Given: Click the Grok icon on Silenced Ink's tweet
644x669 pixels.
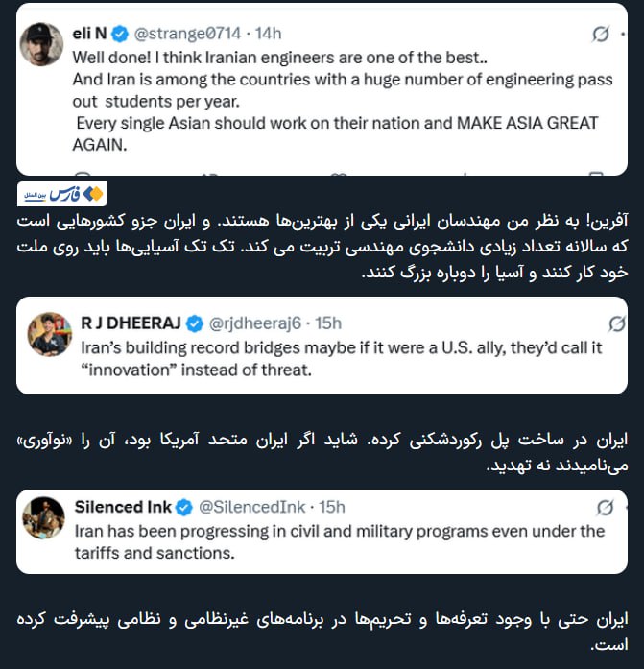Looking at the screenshot, I should 605,507.
